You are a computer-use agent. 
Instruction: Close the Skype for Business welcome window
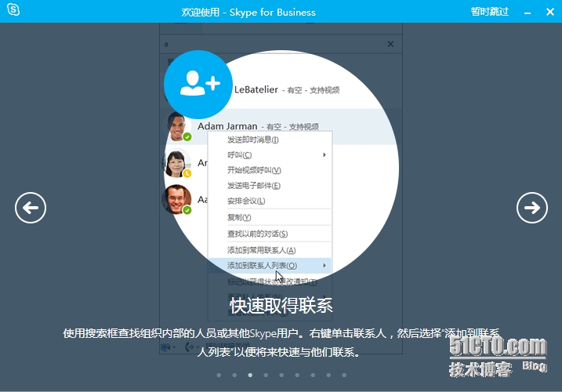pos(549,13)
